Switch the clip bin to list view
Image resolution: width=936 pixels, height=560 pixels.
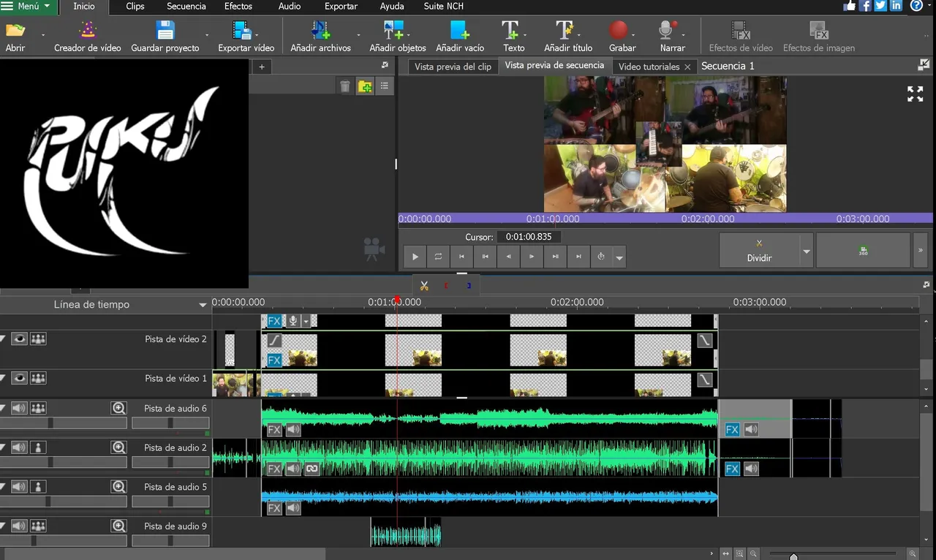384,86
